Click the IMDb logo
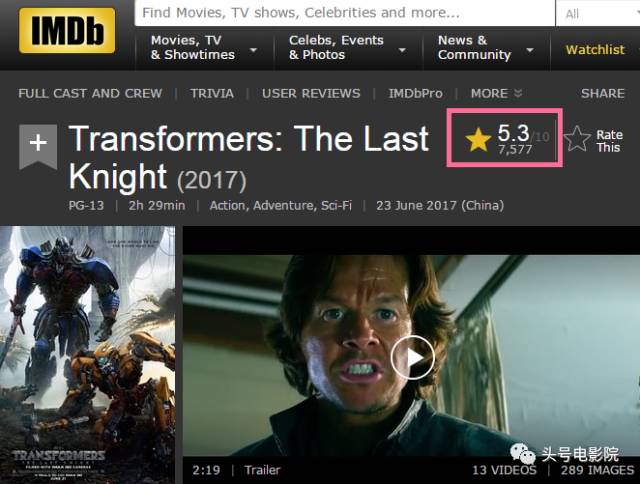This screenshot has width=640, height=484. 67,31
